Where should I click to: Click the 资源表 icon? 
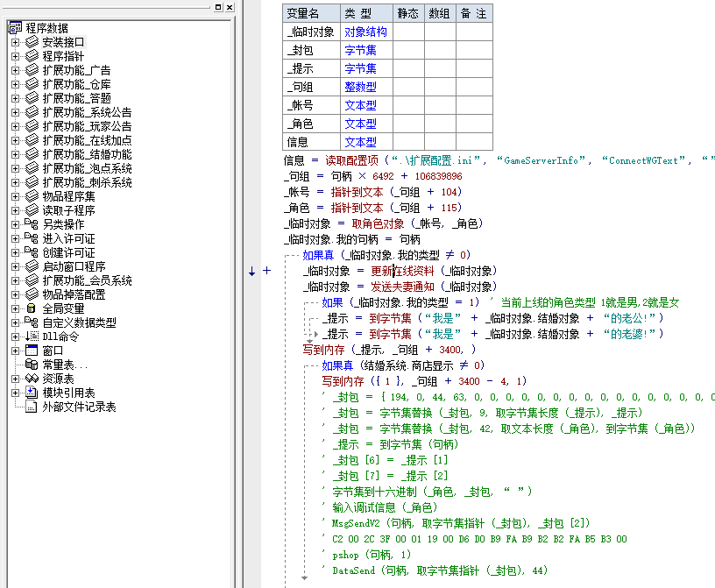coord(32,379)
